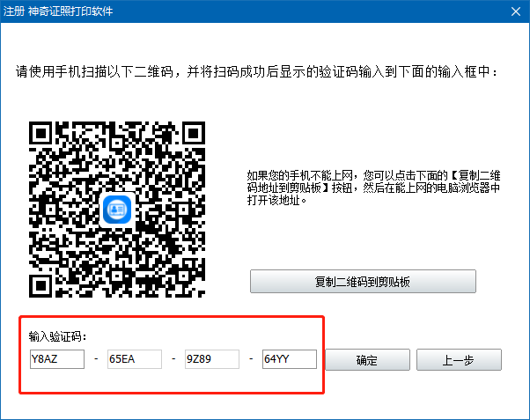The image size is (530, 420).
Task: Activate the fourth code field containing 64YY
Action: point(289,359)
